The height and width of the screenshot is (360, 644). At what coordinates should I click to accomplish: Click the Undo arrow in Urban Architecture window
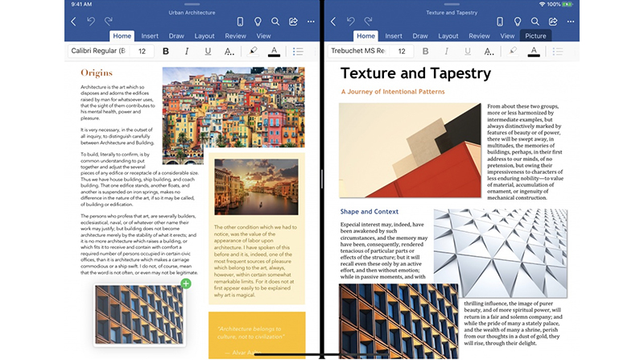[x=91, y=22]
